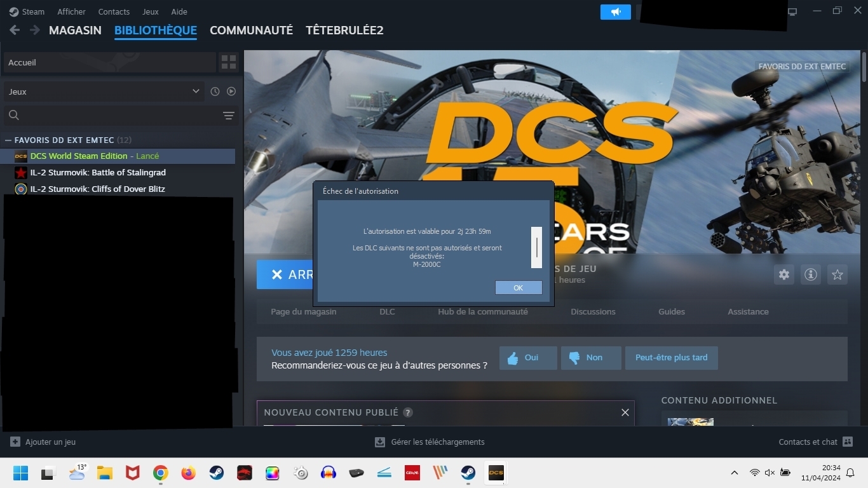Open the Steam taskbar icon beside DCS
868x488 pixels.
tap(468, 473)
